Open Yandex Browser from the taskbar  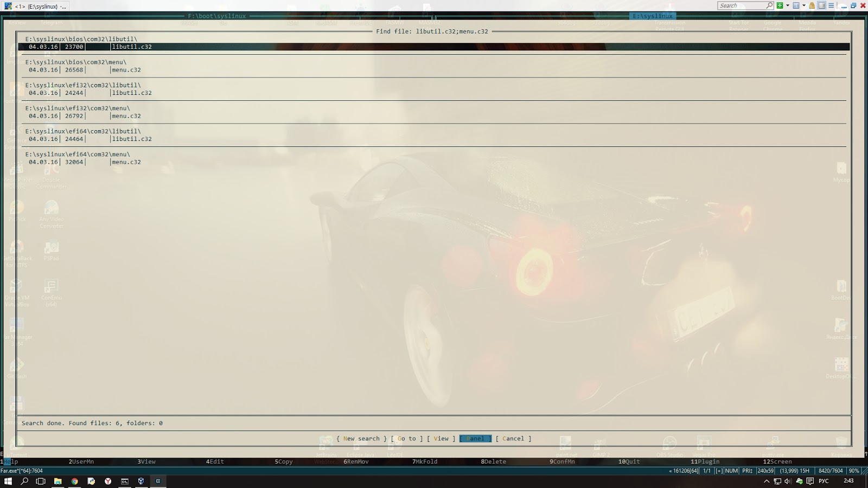pyautogui.click(x=108, y=481)
